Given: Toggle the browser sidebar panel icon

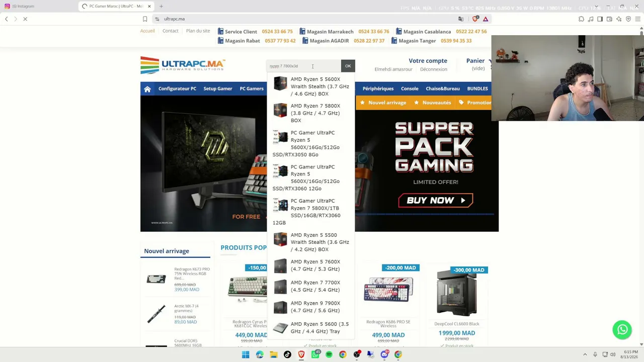Looking at the screenshot, I should (600, 19).
